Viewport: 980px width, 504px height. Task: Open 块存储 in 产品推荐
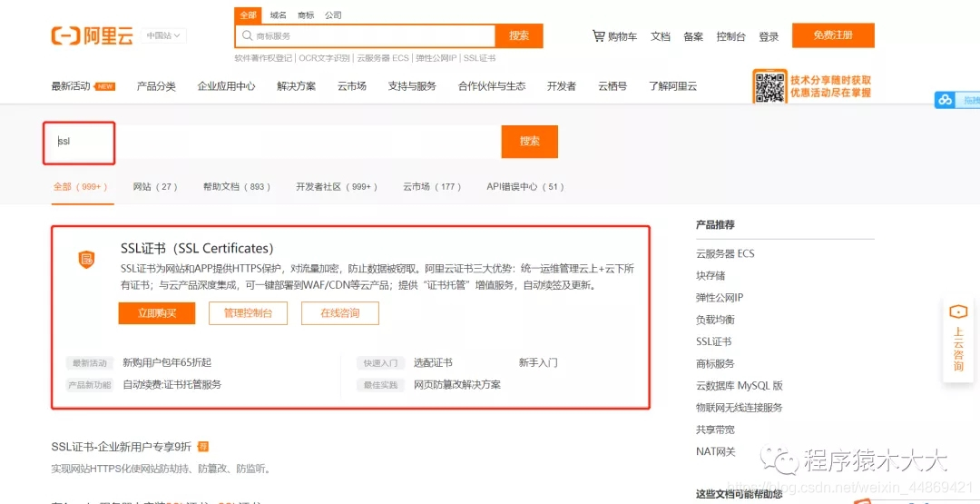710,276
